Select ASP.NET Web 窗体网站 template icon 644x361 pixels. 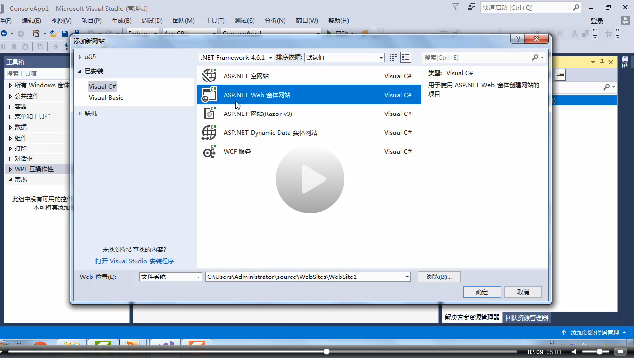(x=209, y=95)
